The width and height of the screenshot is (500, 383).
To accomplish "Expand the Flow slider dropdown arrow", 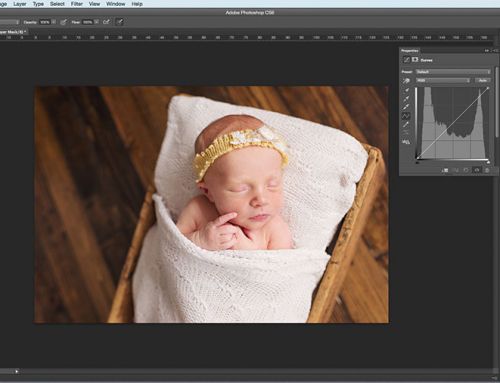I will (x=96, y=22).
